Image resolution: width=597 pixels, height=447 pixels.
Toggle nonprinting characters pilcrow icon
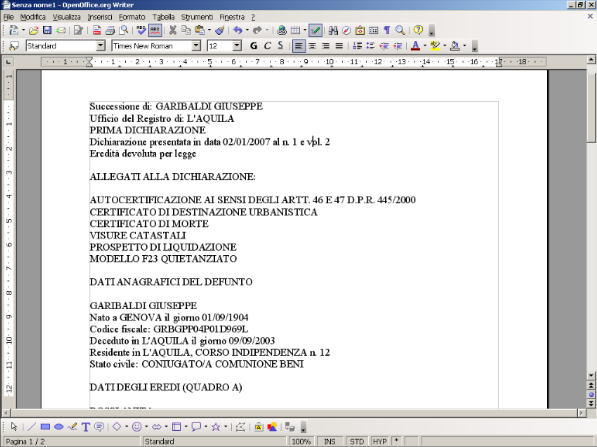click(x=387, y=30)
